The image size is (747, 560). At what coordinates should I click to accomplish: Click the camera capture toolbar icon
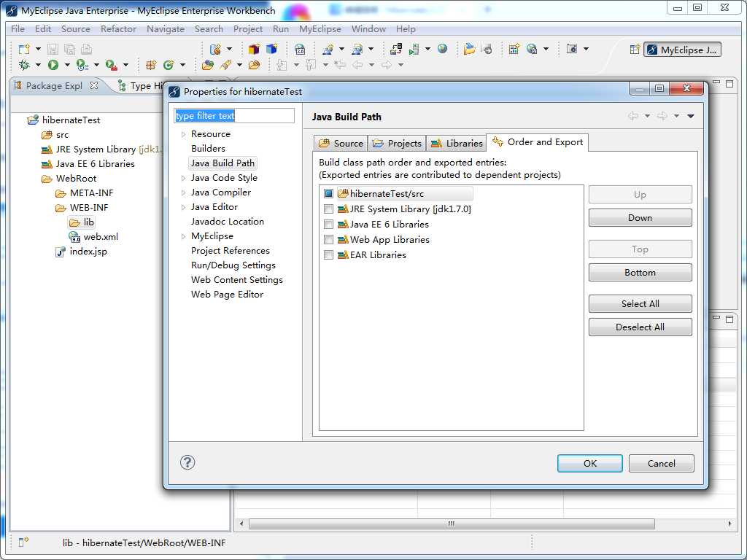(x=572, y=49)
